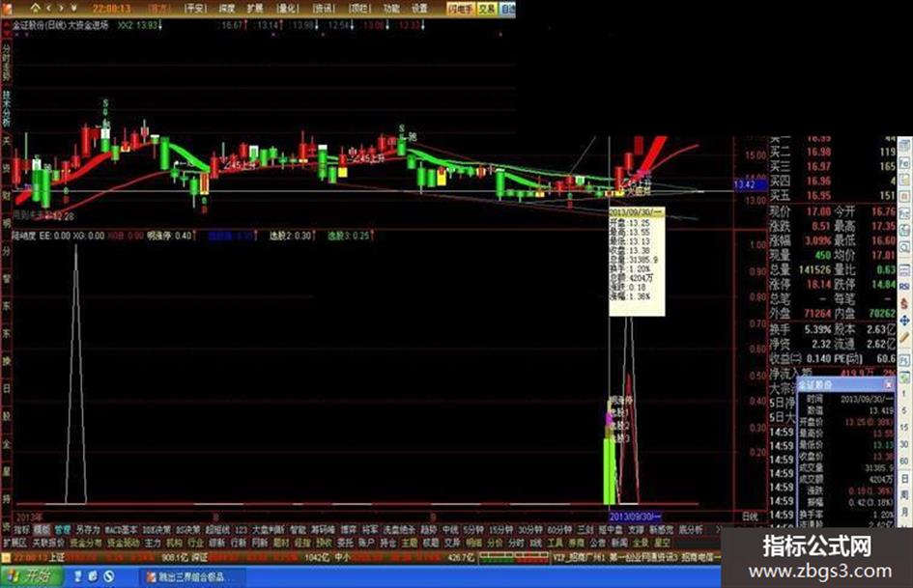The image size is (913, 588).
Task: Select the 60分钟 tab in bottom bar
Action: point(559,530)
